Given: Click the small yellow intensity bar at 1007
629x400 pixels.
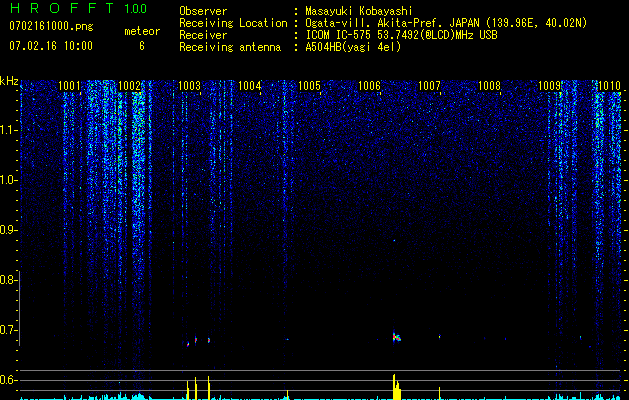Looking at the screenshot, I should (x=440, y=393).
